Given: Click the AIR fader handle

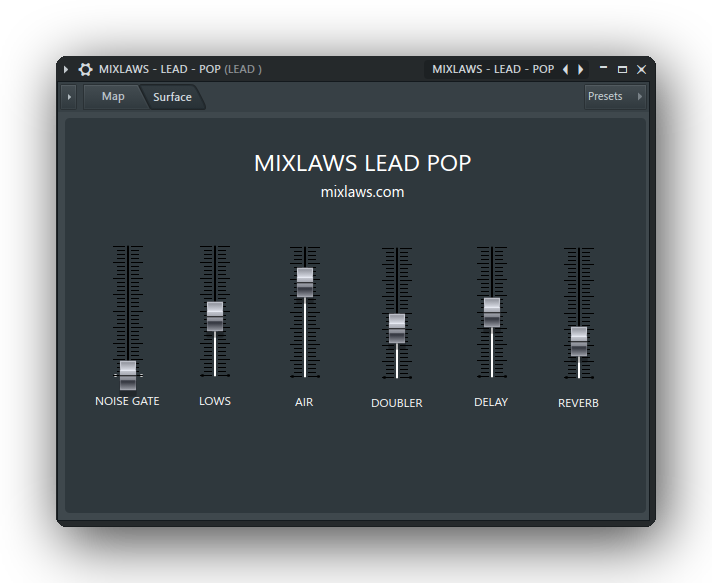Looking at the screenshot, I should [x=305, y=282].
